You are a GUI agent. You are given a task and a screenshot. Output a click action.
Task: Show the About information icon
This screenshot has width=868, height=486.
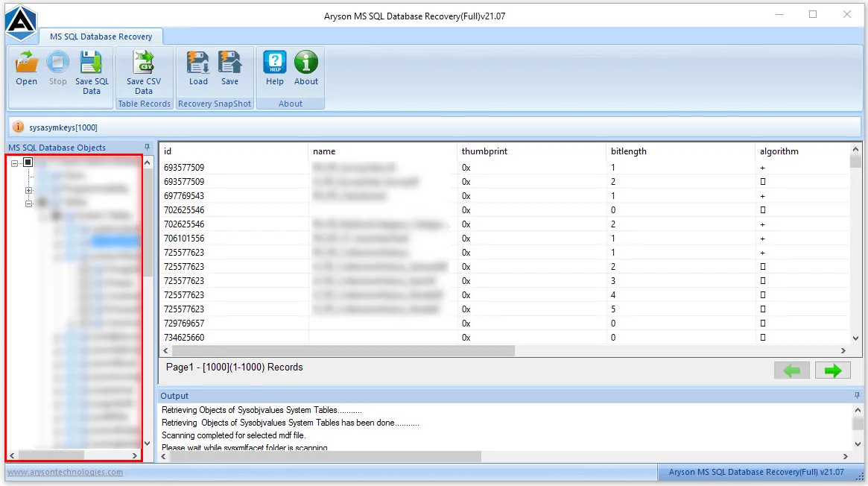306,68
